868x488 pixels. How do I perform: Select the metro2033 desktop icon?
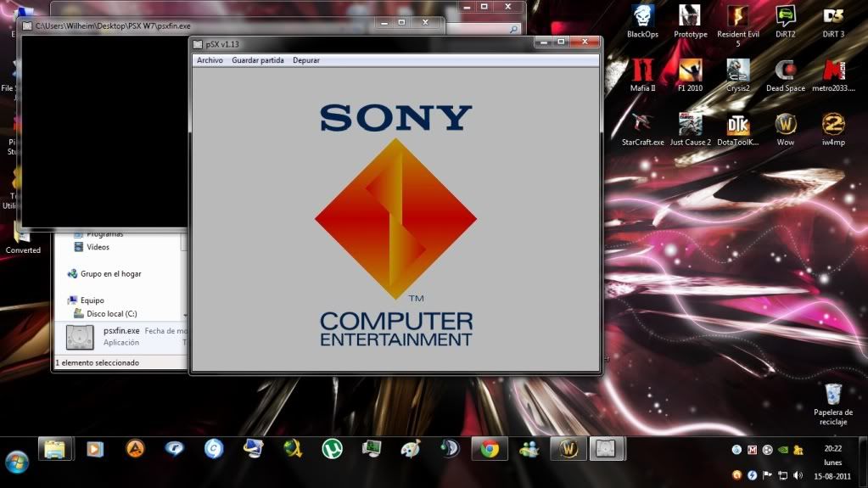(x=833, y=75)
